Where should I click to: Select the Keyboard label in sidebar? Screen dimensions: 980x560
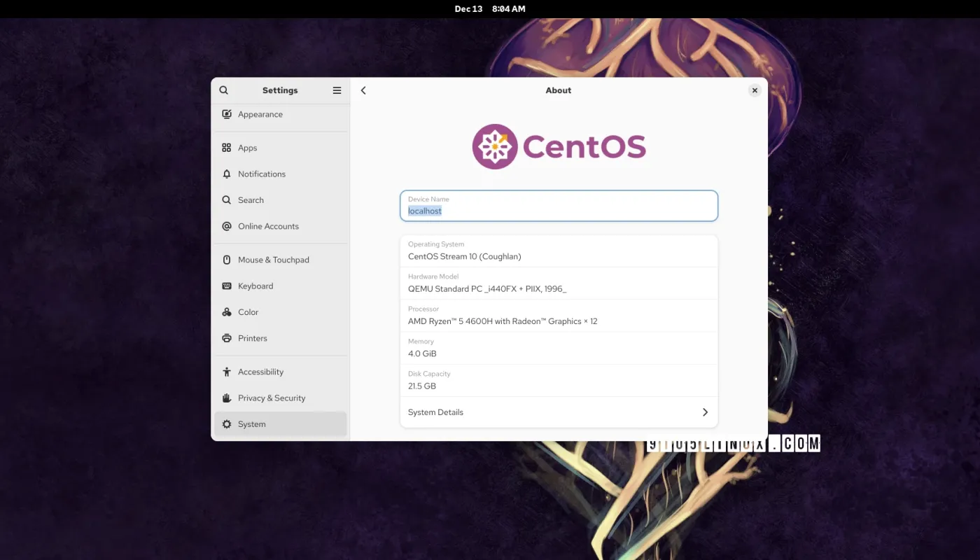[x=255, y=286]
